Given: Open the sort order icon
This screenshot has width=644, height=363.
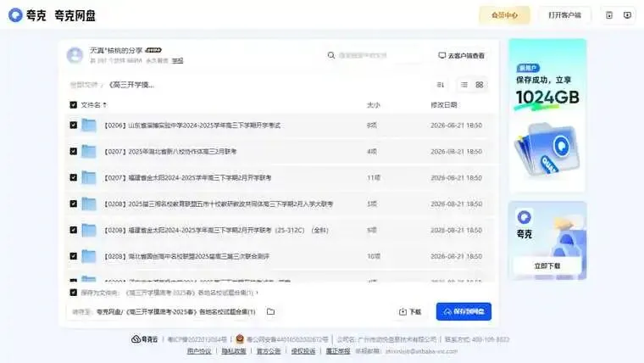Looking at the screenshot, I should [x=441, y=85].
